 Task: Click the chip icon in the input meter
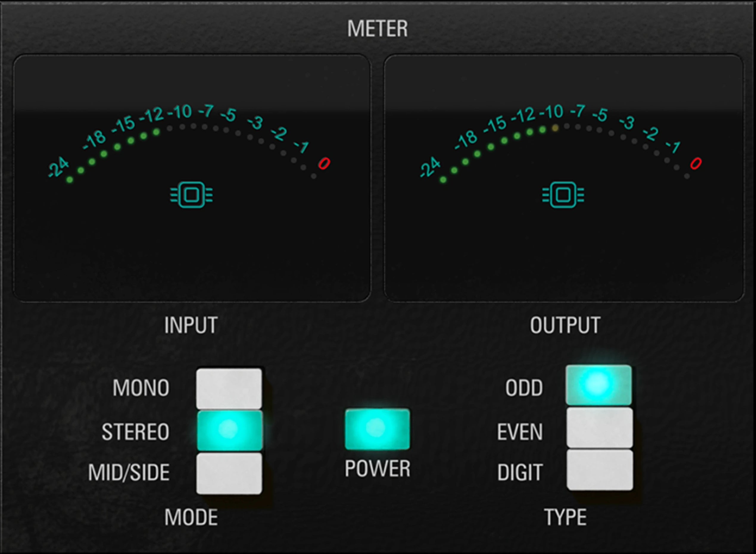point(191,195)
